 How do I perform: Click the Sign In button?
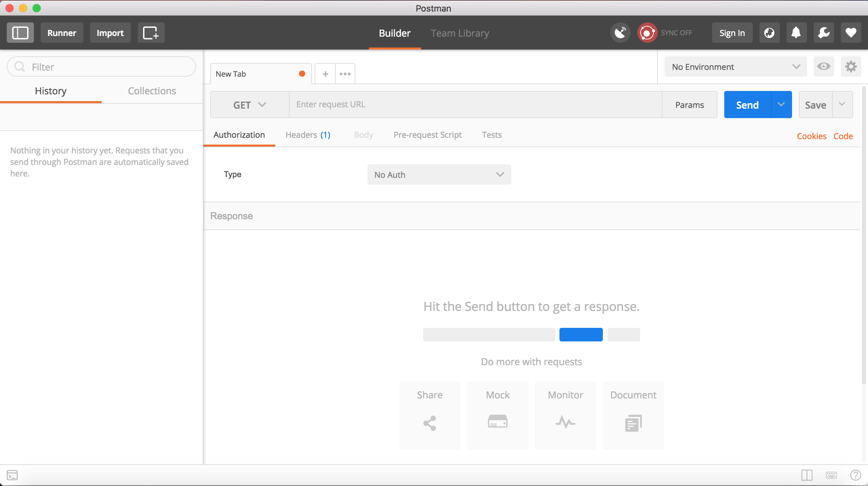(x=732, y=33)
